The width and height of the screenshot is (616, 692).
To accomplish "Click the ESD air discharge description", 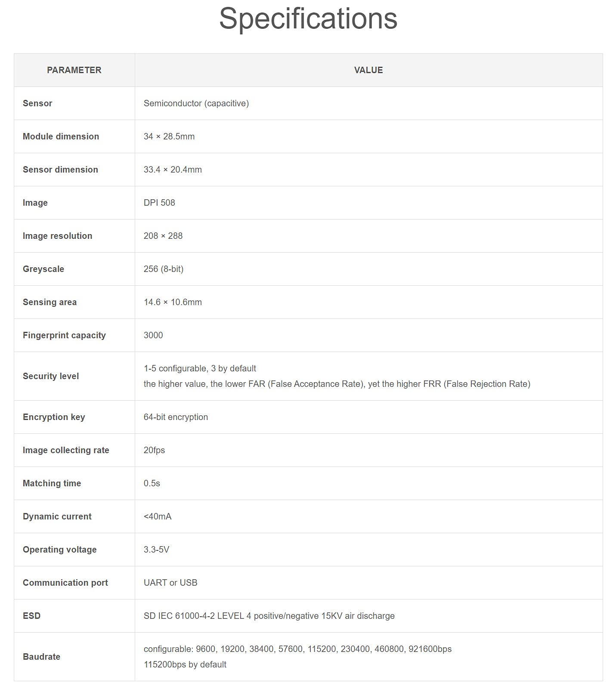I will click(269, 616).
